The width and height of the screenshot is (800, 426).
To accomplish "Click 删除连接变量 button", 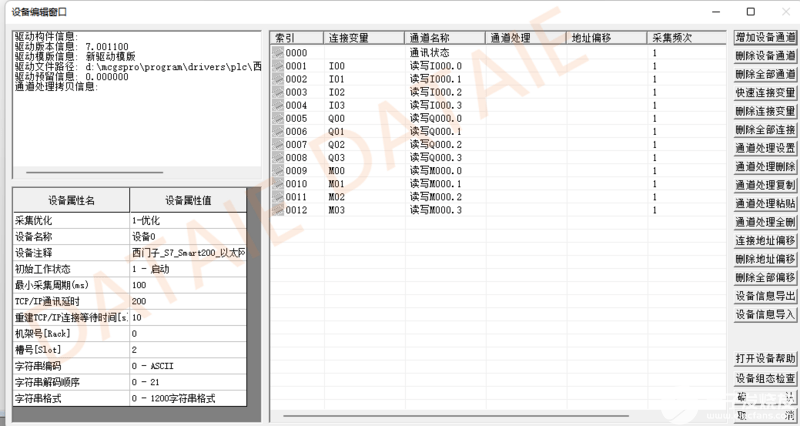I will tap(765, 111).
